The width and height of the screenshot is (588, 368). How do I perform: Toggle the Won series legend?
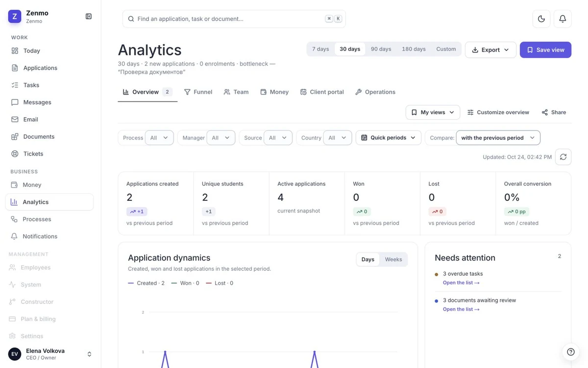coord(185,283)
